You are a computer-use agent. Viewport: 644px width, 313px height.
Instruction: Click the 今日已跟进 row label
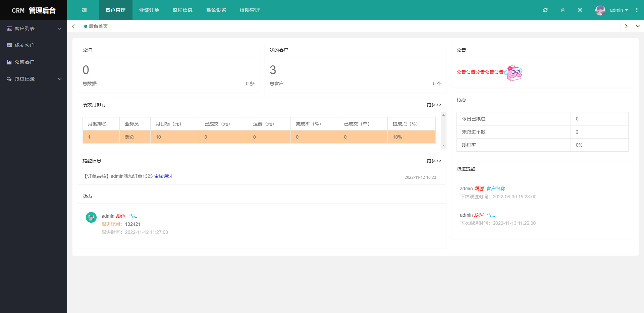point(474,119)
